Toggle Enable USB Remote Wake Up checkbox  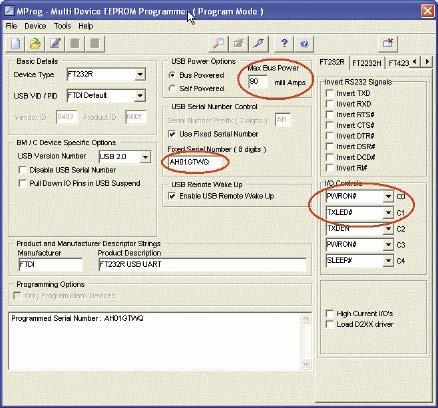(x=172, y=196)
